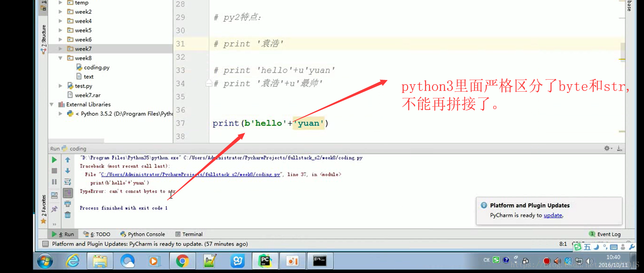The height and width of the screenshot is (273, 644).
Task: Collapse External Libraries node
Action: 52,105
